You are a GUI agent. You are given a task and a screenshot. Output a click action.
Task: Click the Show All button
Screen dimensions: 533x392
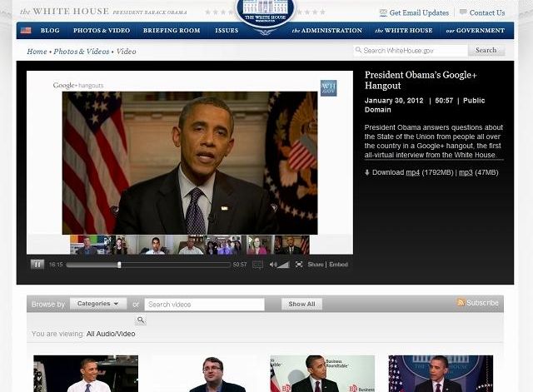[302, 304]
